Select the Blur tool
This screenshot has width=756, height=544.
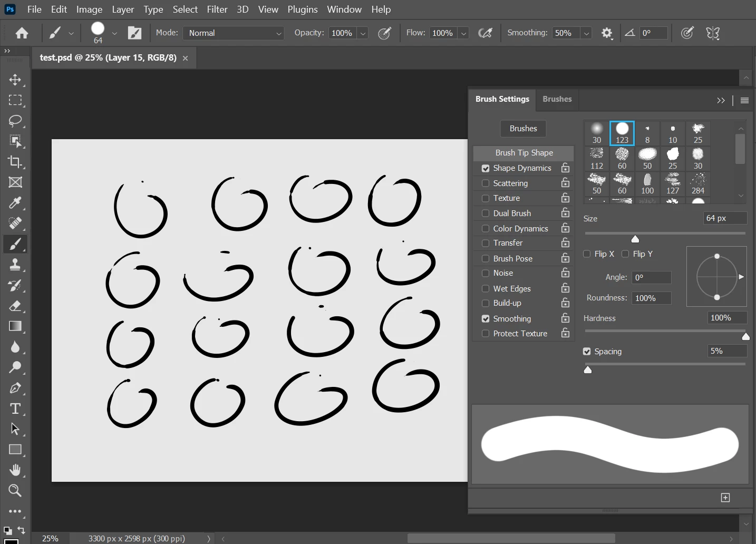pyautogui.click(x=15, y=347)
